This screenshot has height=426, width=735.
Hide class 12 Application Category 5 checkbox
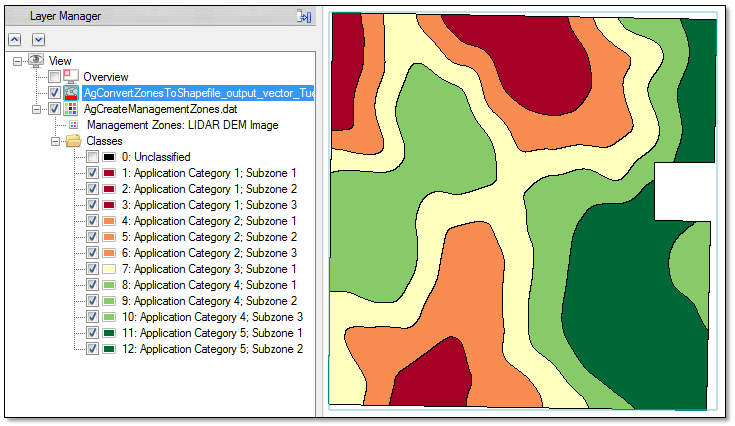point(92,349)
